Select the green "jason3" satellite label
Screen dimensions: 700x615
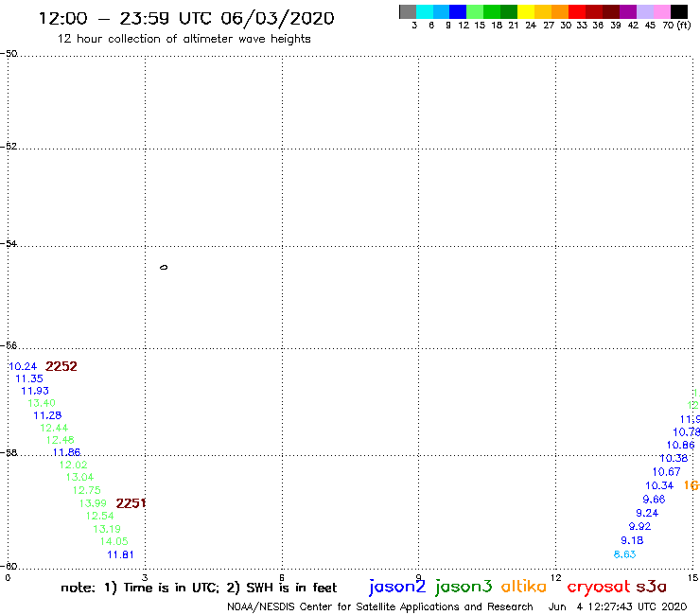[464, 588]
